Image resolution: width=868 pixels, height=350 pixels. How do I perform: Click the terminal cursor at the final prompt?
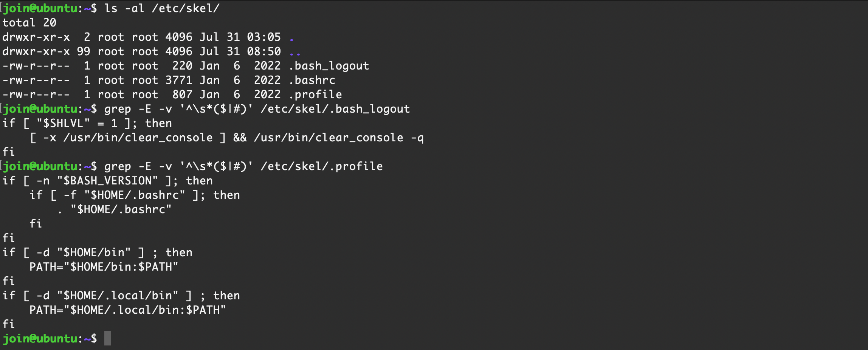pos(108,338)
